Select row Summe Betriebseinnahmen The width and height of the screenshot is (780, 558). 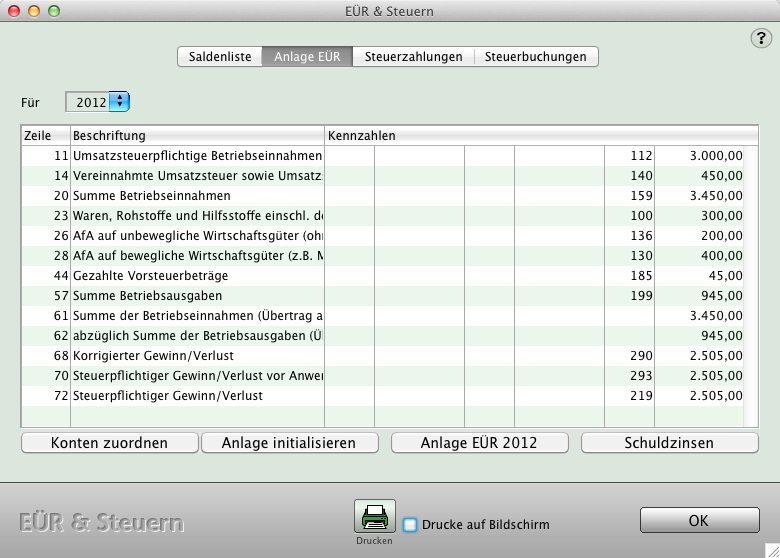coord(152,196)
